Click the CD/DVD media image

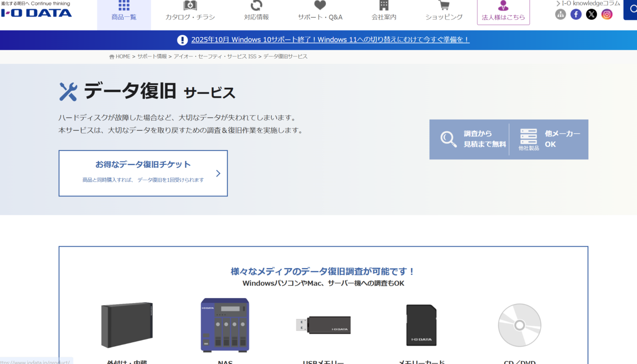(519, 324)
